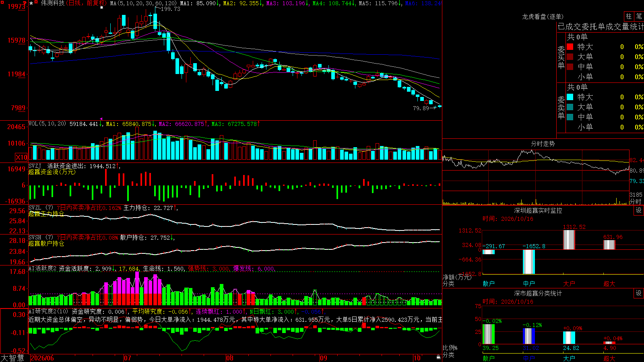
Task: Click the red gear icon beside stock name
Action: pos(36,3)
